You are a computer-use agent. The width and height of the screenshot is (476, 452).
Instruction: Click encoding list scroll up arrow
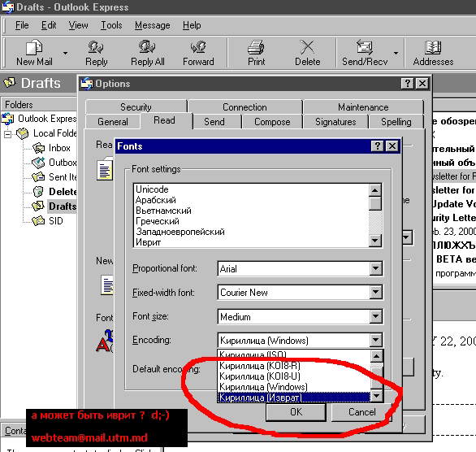pyautogui.click(x=377, y=356)
